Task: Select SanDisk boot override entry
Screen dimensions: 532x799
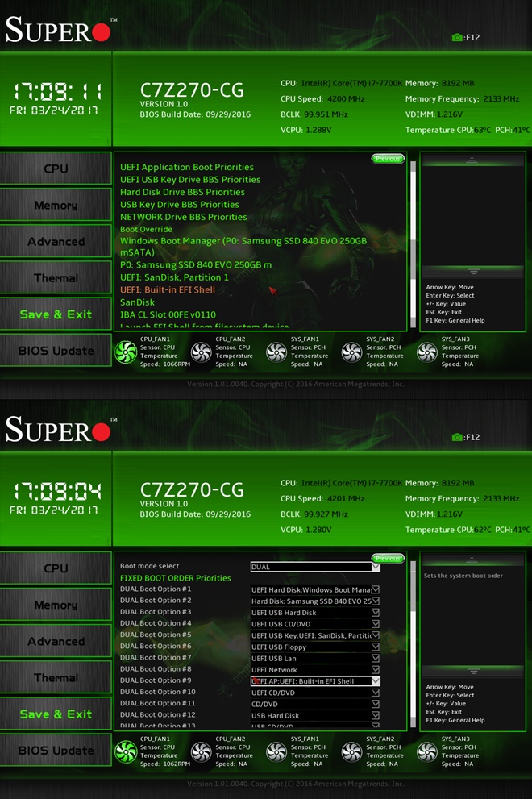Action: coord(137,302)
